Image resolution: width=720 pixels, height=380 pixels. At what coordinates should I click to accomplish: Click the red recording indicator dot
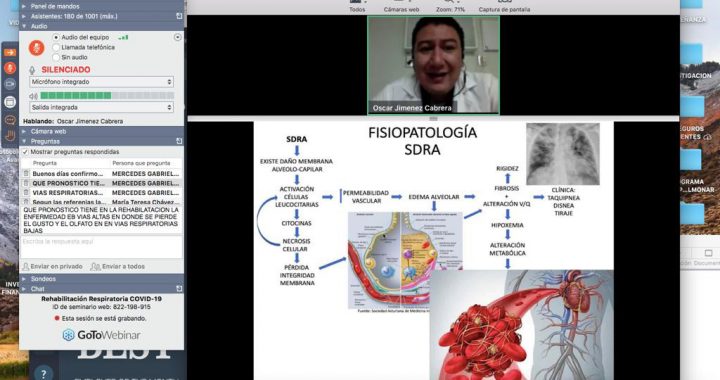[57, 318]
